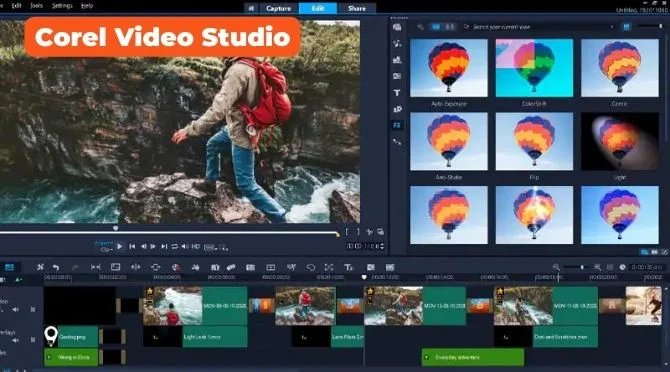Switch library to highlighted thumbnail view button
This screenshot has height=372, width=670.
point(626,27)
